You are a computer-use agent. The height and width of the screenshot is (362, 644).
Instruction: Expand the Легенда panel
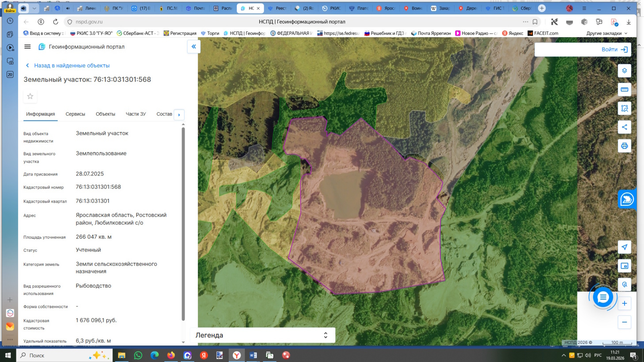pyautogui.click(x=326, y=336)
